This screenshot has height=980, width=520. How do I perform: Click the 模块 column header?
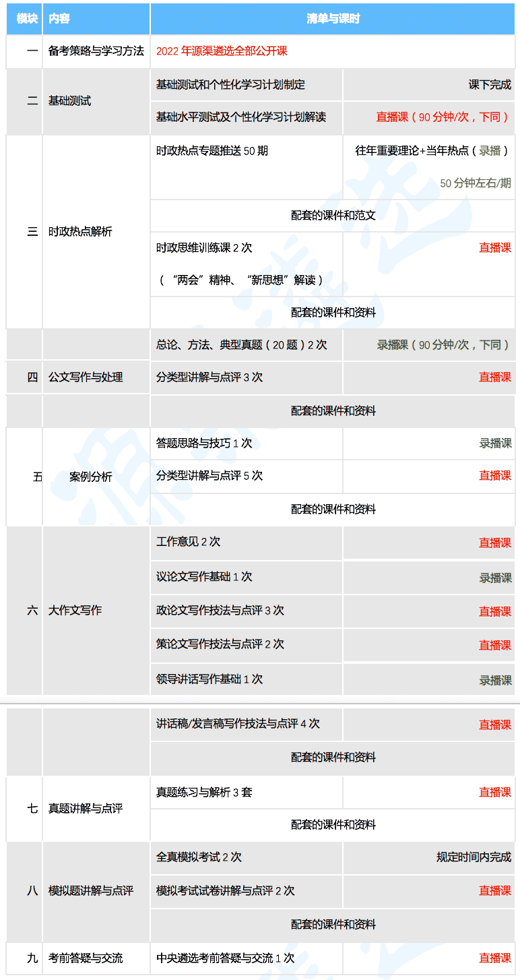tap(25, 19)
